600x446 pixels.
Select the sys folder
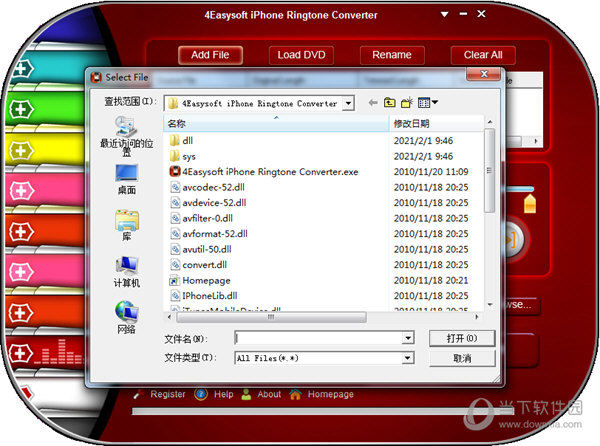click(x=183, y=156)
